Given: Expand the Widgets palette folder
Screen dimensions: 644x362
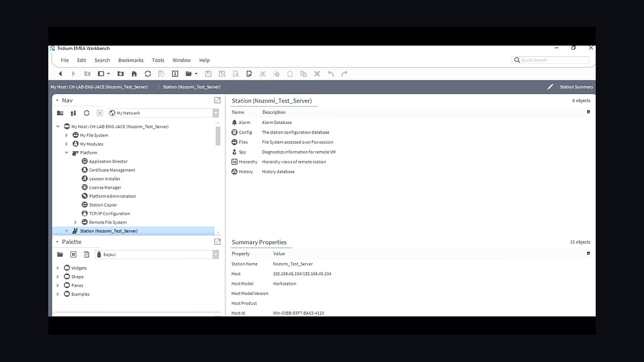Looking at the screenshot, I should click(58, 268).
